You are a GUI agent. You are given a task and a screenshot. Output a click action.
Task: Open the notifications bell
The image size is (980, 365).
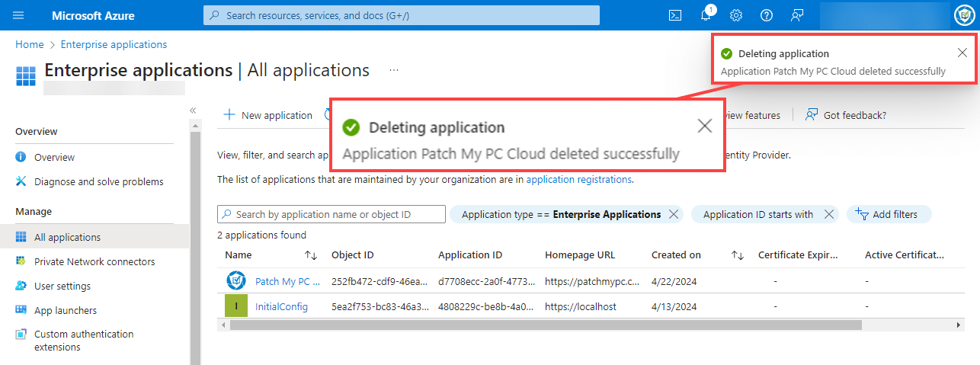pos(706,15)
